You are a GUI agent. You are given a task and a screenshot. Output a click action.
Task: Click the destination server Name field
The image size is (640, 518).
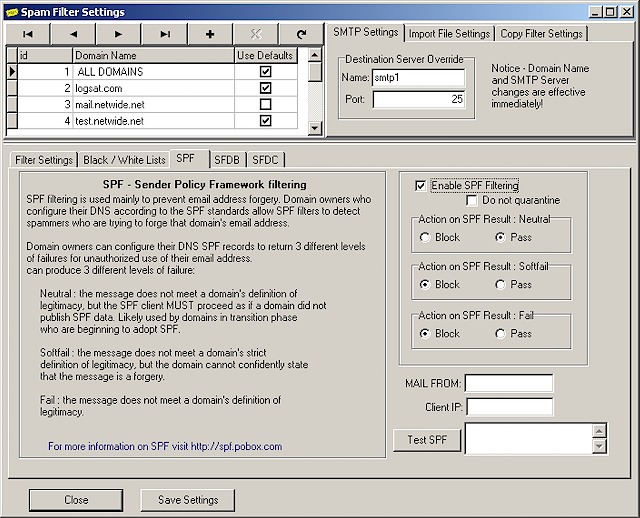(x=418, y=78)
